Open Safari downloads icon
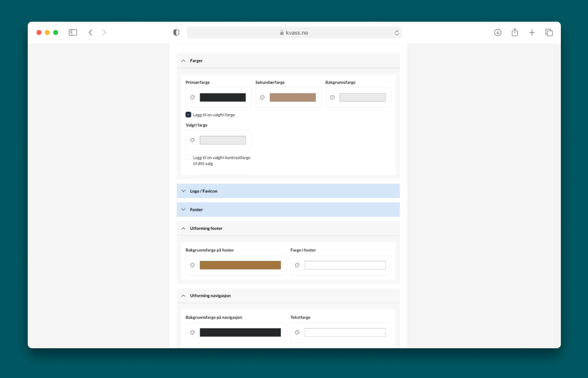 click(497, 33)
